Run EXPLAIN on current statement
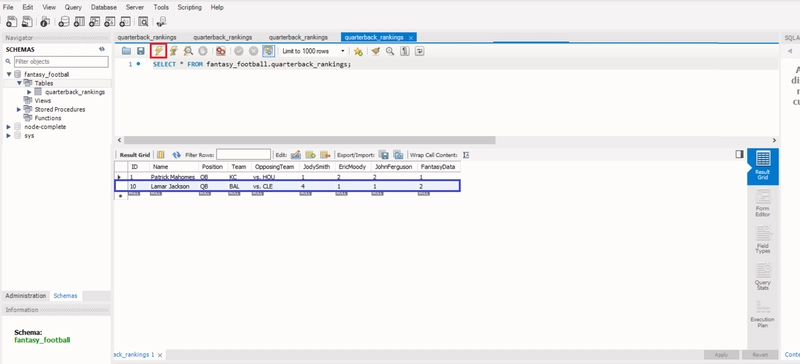This screenshot has width=800, height=364. point(188,51)
